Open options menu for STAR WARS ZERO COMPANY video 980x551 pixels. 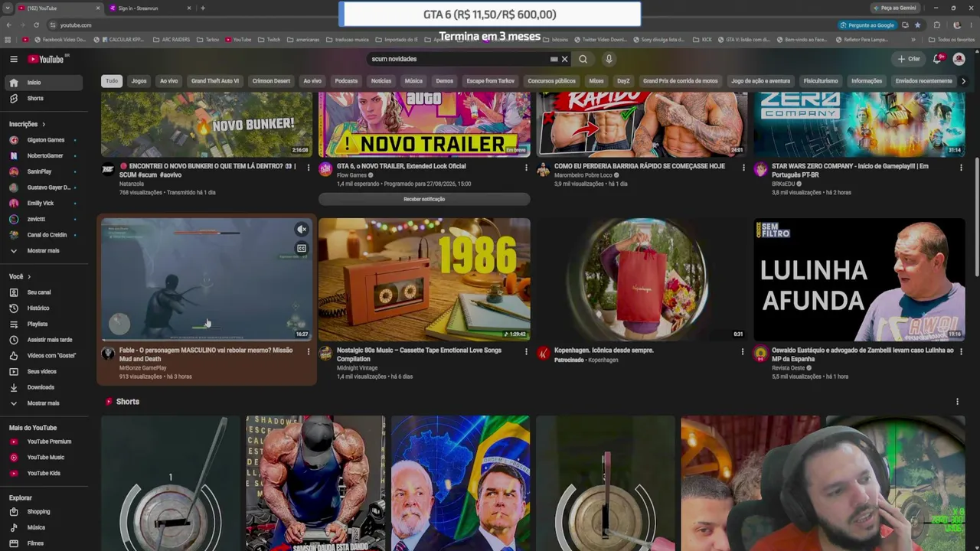click(x=961, y=168)
